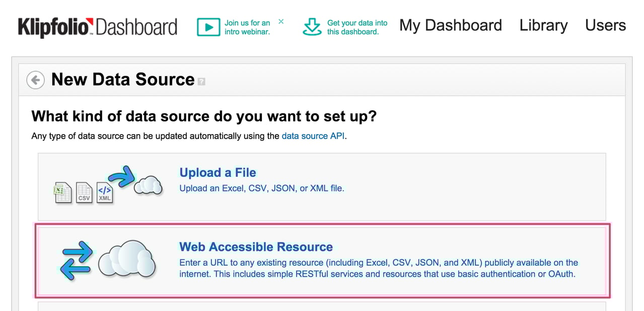Click the back arrow beside New Data Source
This screenshot has width=644, height=311.
click(35, 80)
